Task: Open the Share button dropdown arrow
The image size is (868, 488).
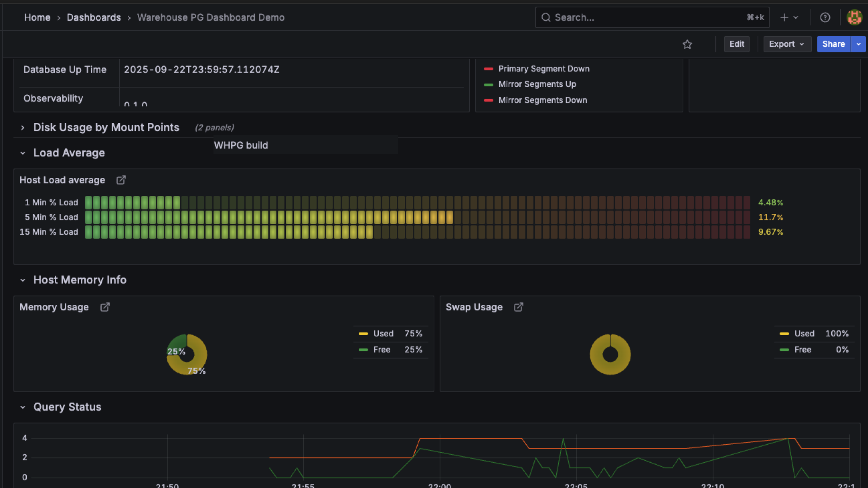Action: click(858, 44)
